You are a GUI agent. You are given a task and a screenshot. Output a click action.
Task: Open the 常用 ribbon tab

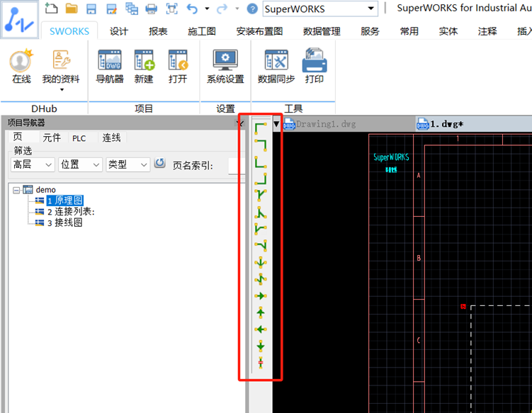click(409, 32)
